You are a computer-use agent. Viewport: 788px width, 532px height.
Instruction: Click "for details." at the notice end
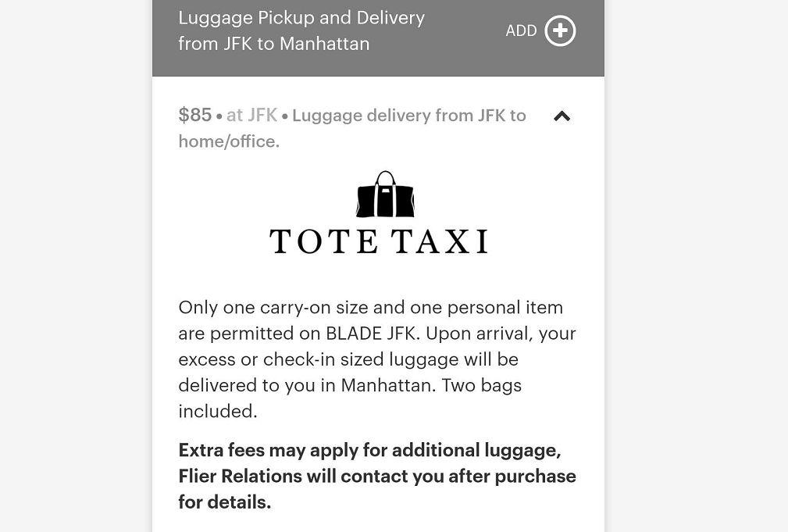click(x=224, y=502)
